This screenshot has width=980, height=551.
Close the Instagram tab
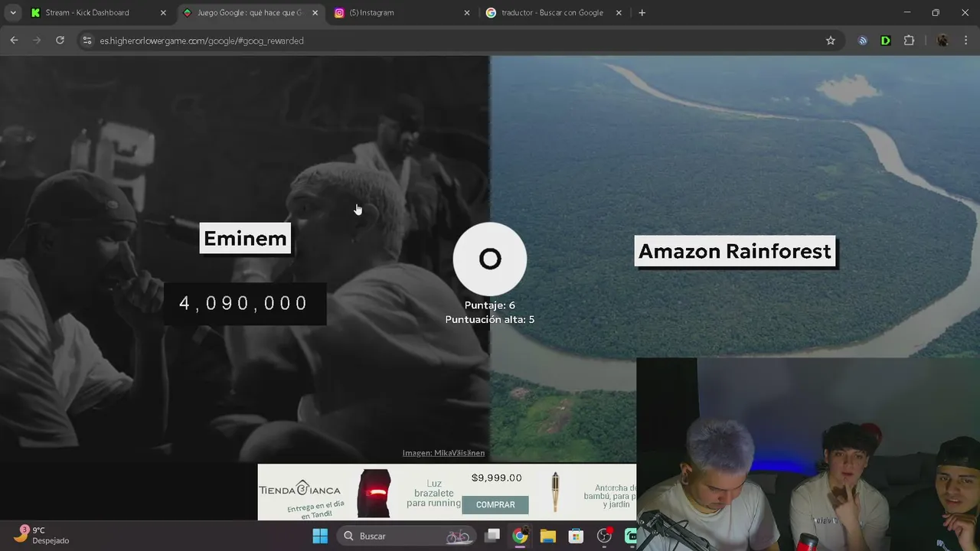coord(467,13)
